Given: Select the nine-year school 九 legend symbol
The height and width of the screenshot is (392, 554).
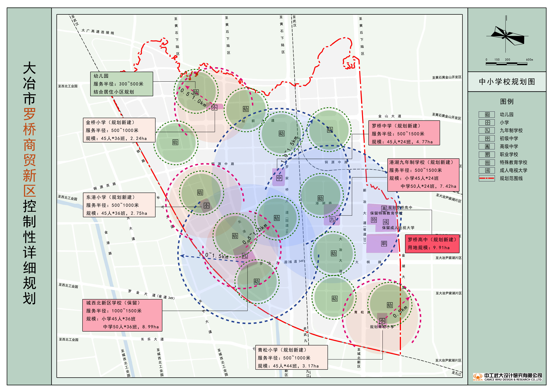Looking at the screenshot, I should (x=487, y=131).
